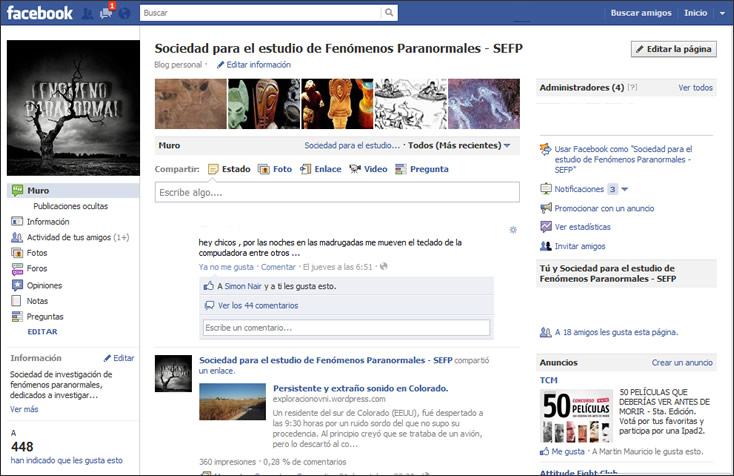Open the friend requests icon in top bar
The height and width of the screenshot is (476, 734).
87,14
